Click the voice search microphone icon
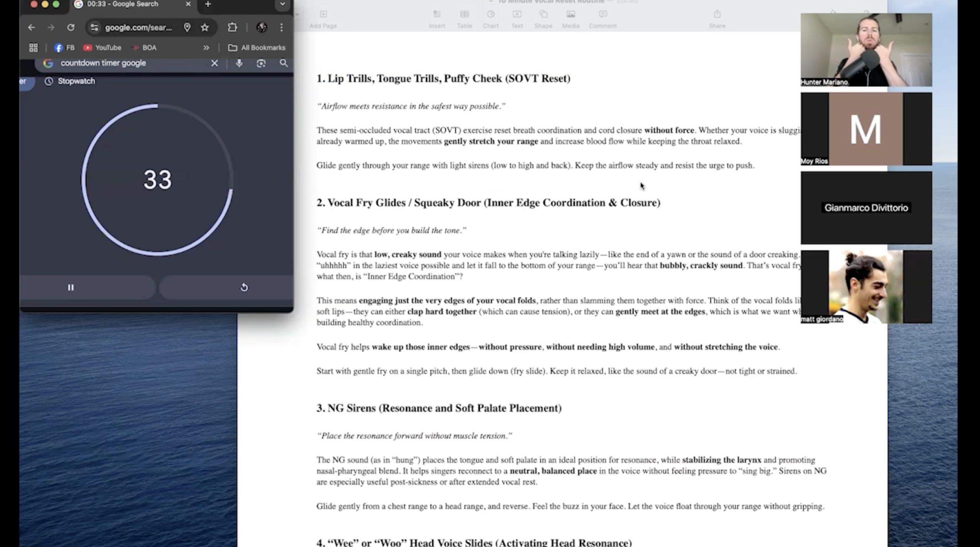Viewport: 980px width, 547px height. click(239, 63)
